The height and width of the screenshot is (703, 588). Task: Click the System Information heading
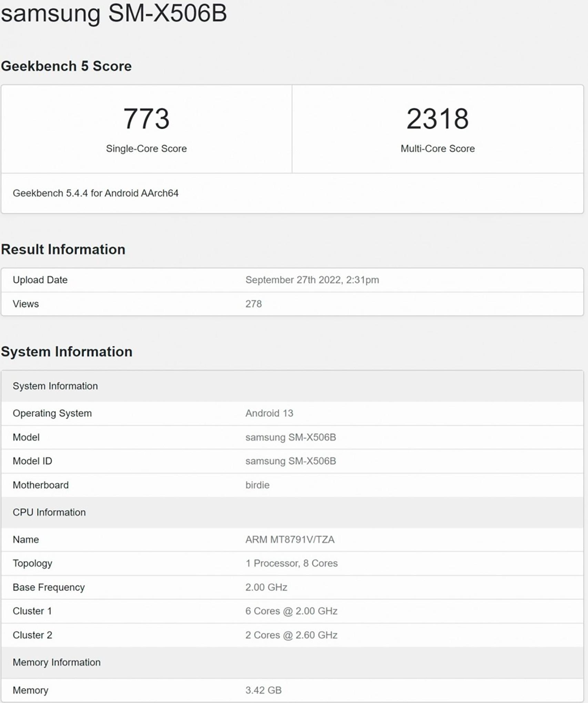click(x=68, y=352)
